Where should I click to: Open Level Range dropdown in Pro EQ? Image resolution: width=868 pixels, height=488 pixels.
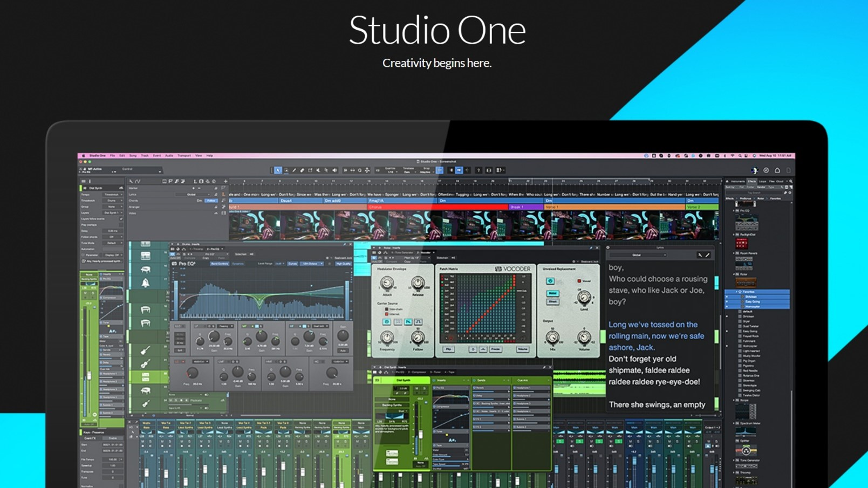(x=279, y=264)
